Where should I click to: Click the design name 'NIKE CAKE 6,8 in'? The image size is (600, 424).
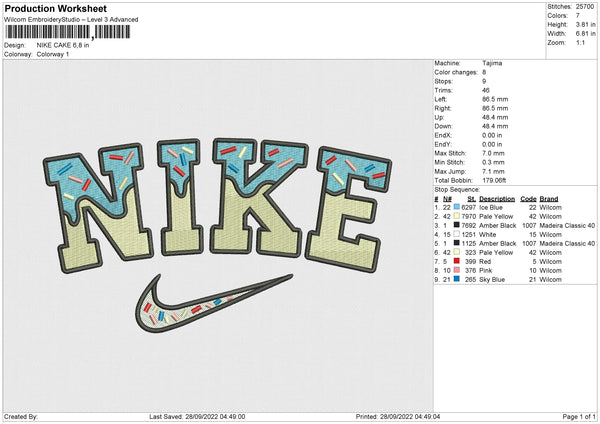(x=63, y=45)
